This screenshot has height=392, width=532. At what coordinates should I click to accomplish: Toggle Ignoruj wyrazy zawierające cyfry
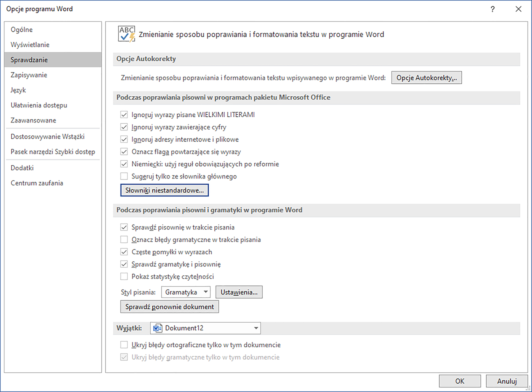point(124,127)
